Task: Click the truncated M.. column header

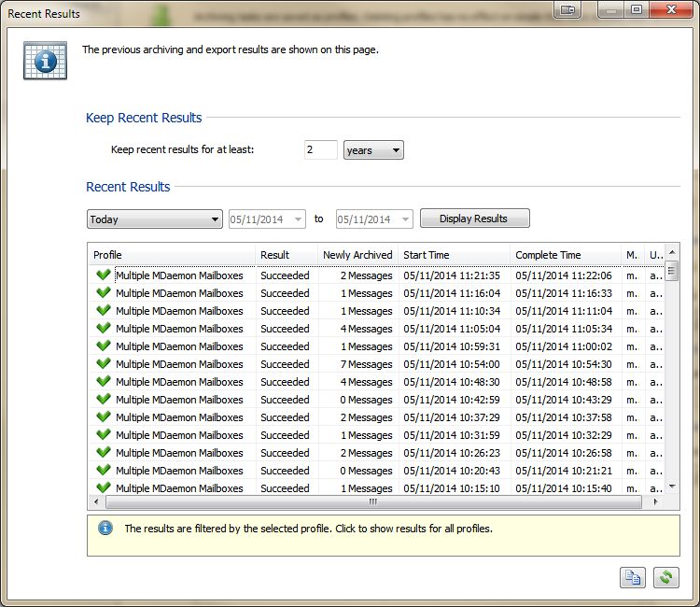Action: pos(633,255)
